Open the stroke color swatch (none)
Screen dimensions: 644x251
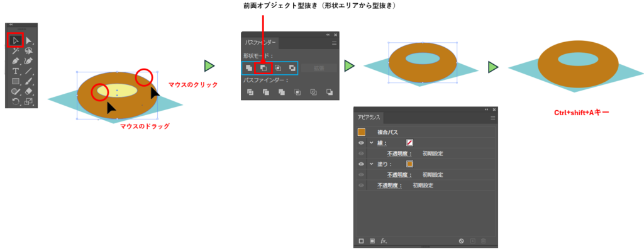[410, 143]
